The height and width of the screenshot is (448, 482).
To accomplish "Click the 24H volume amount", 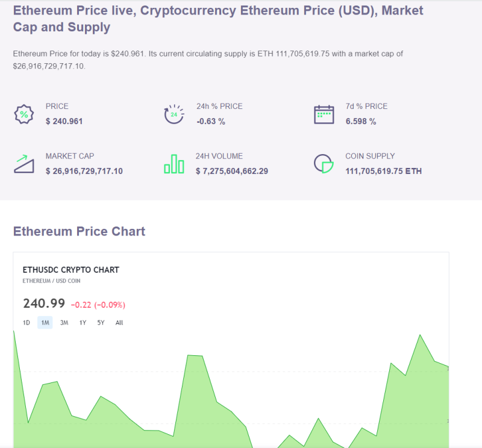I will tap(232, 171).
